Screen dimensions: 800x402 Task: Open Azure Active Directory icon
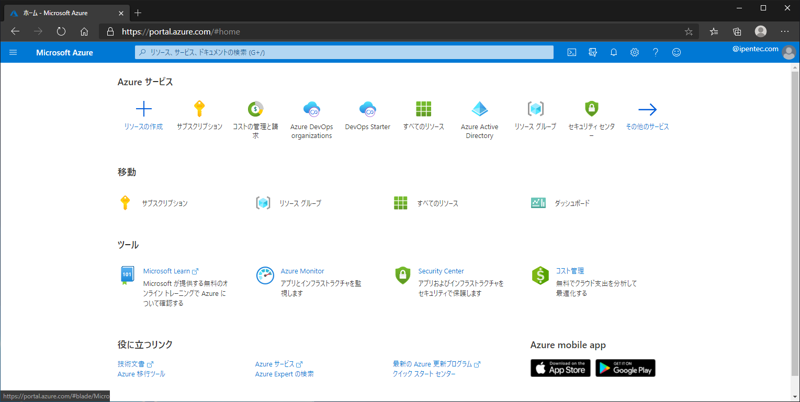[480, 109]
